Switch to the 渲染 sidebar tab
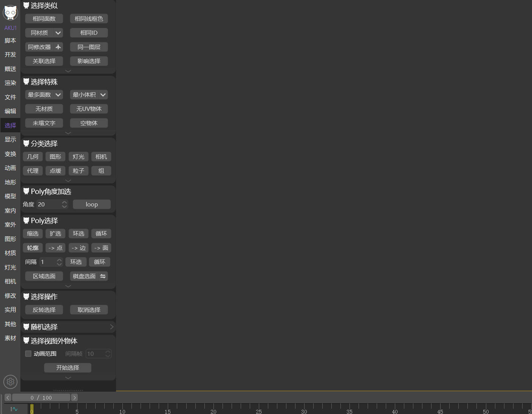 (x=10, y=83)
